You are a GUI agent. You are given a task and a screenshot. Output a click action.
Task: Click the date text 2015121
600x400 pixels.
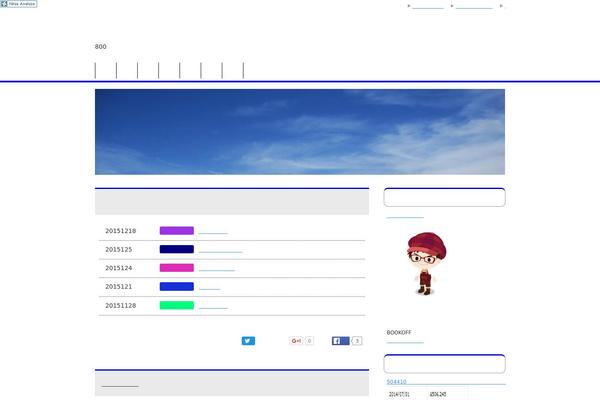click(x=119, y=286)
